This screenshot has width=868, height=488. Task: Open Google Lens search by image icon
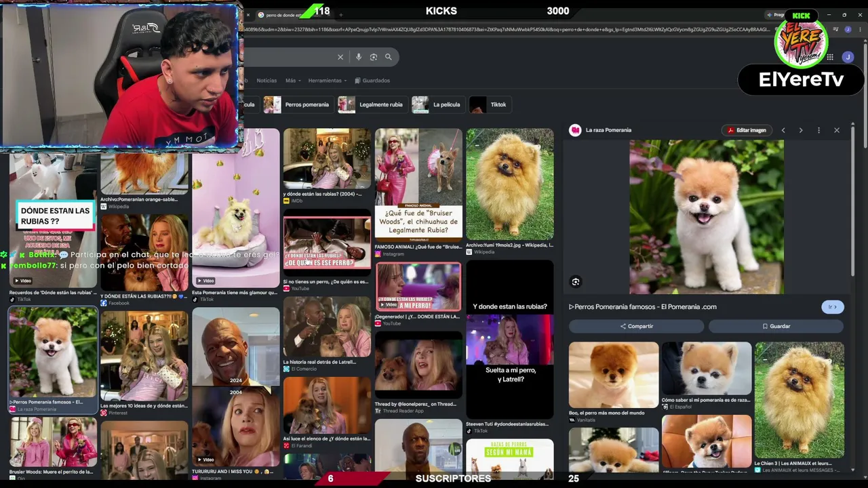374,57
